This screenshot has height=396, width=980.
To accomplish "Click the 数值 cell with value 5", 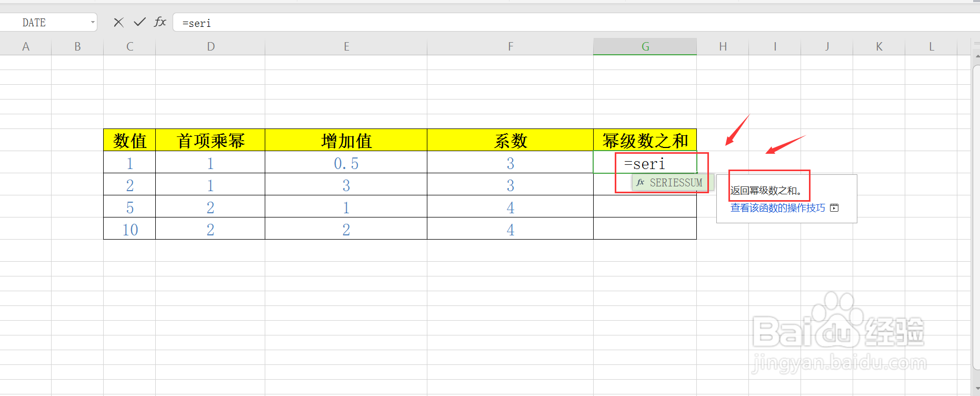I will coord(129,207).
